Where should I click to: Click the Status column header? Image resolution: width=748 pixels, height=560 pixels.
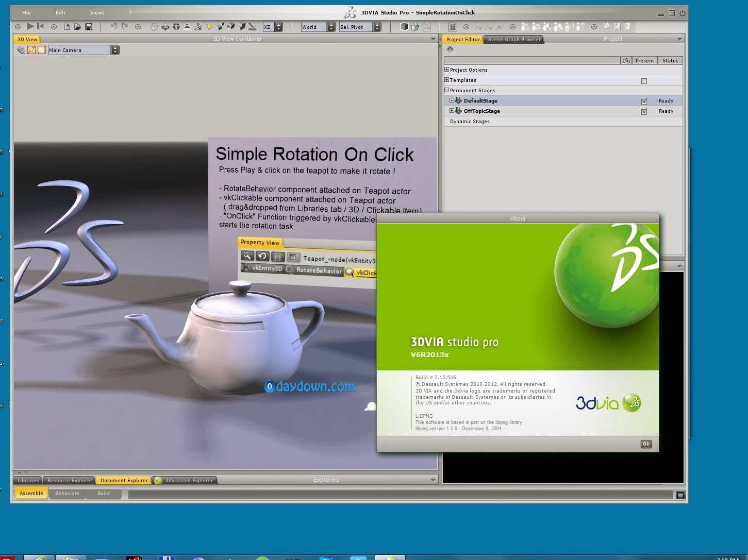[670, 60]
